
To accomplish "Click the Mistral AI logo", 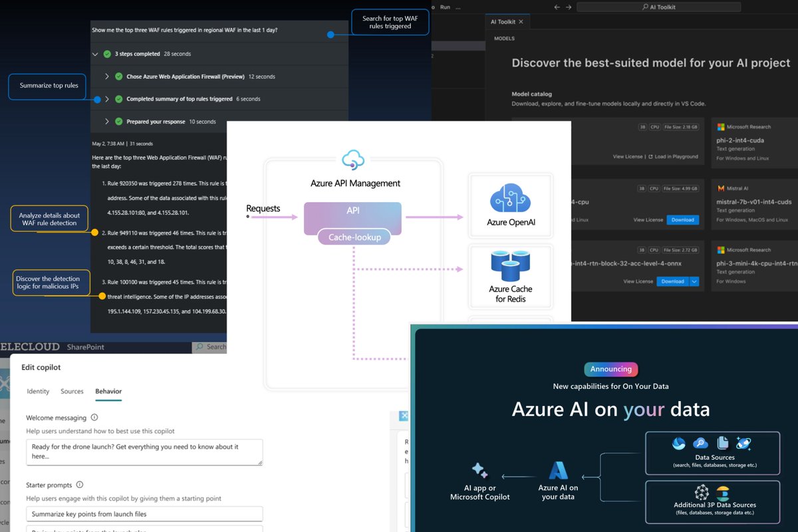I will 720,189.
